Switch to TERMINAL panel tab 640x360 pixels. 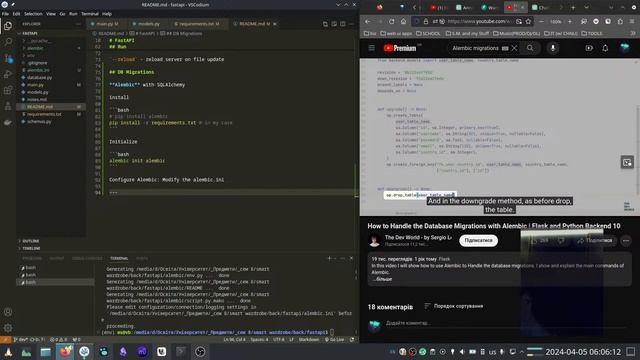[119, 258]
